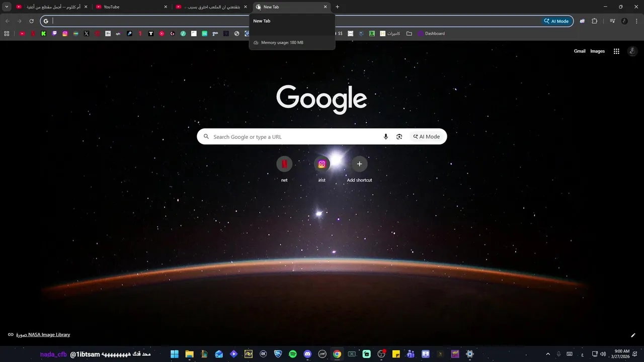Screen dimensions: 644x362
Task: Open the Chrome profile avatar in toolbar
Action: point(624,21)
